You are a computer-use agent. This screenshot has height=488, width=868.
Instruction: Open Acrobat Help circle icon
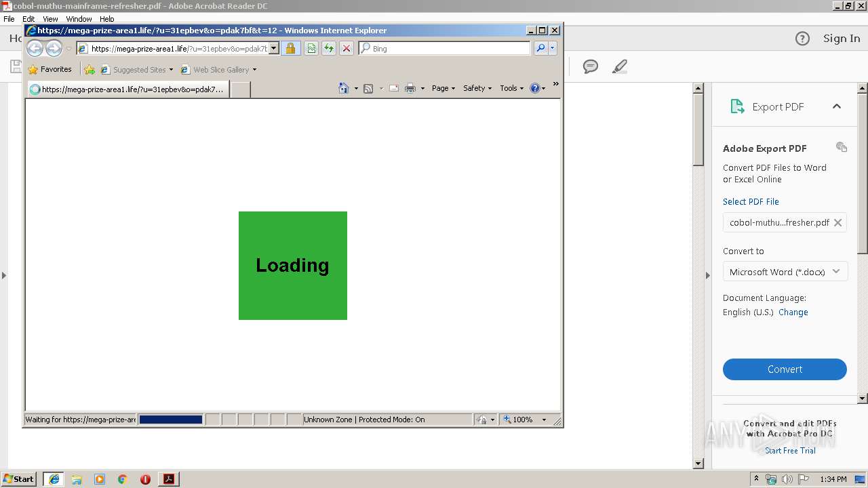click(802, 39)
